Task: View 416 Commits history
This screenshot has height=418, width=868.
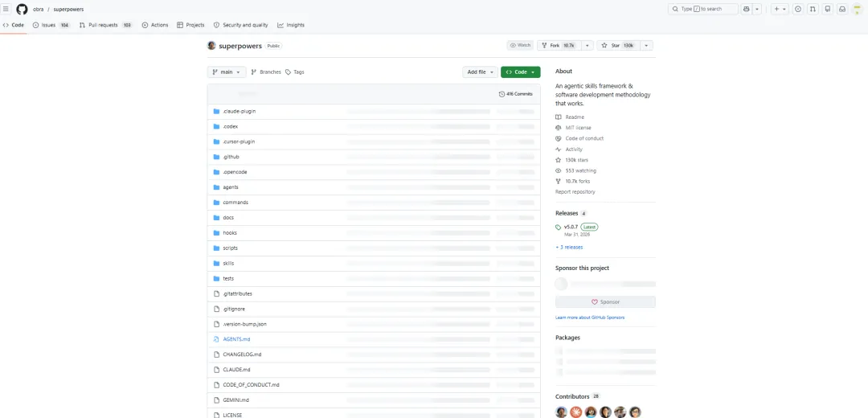Action: click(516, 94)
